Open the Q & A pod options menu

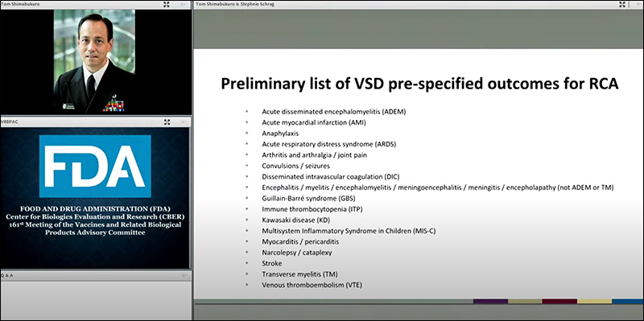tap(184, 275)
